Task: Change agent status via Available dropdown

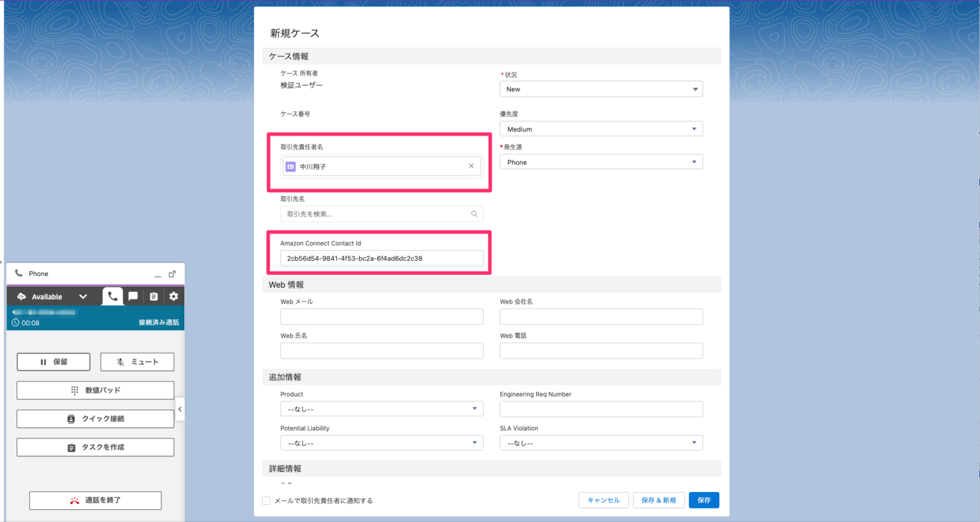Action: click(x=82, y=295)
